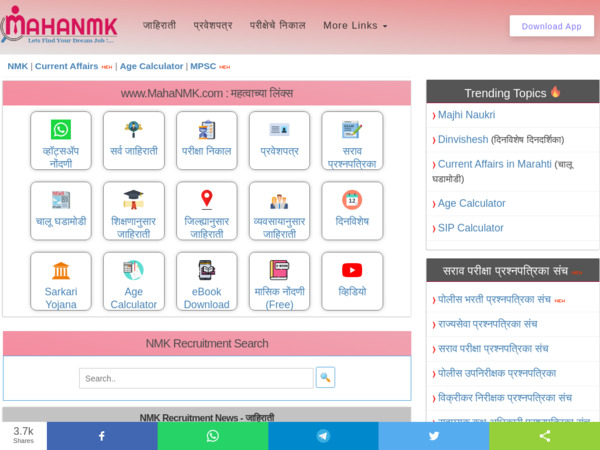Image resolution: width=600 pixels, height=450 pixels.
Task: Open the मासिक नोंदणी (Free) tile
Action: tap(279, 281)
